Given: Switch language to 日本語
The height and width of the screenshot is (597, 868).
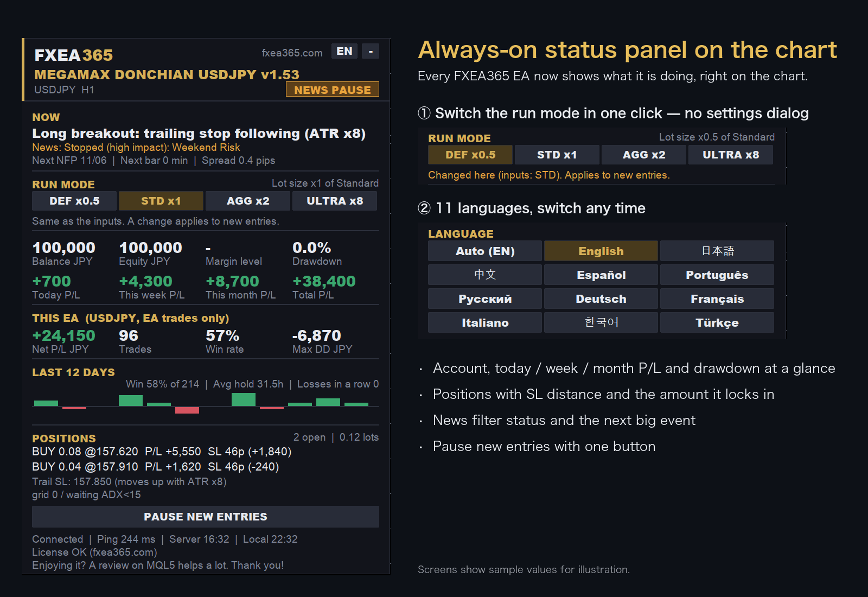Looking at the screenshot, I should (717, 251).
